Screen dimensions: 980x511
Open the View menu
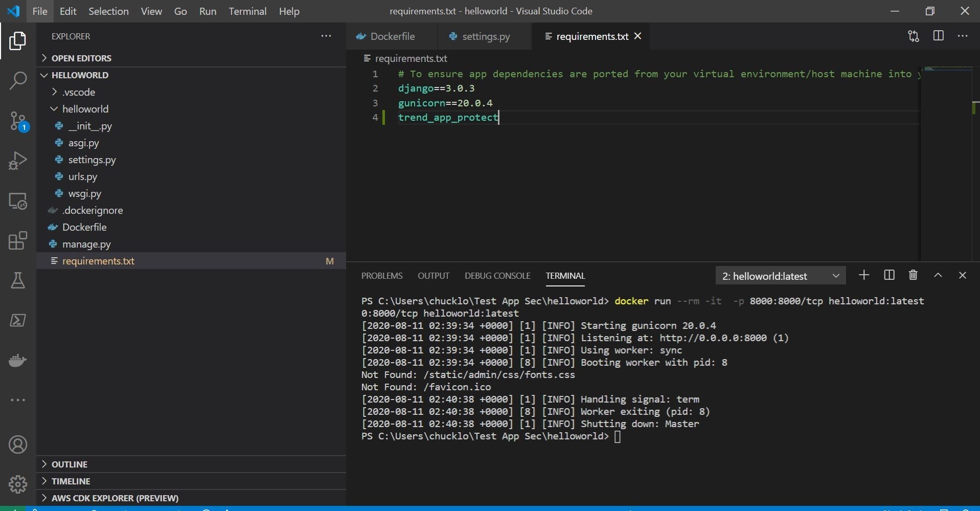[151, 11]
